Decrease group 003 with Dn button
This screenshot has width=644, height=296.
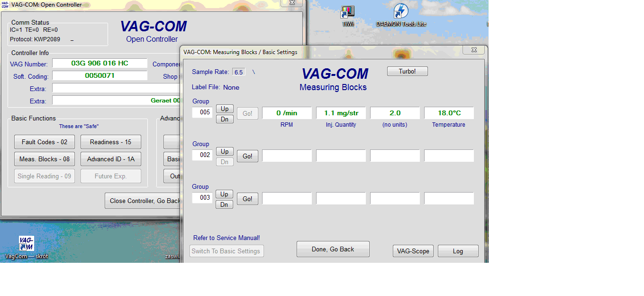[225, 204]
